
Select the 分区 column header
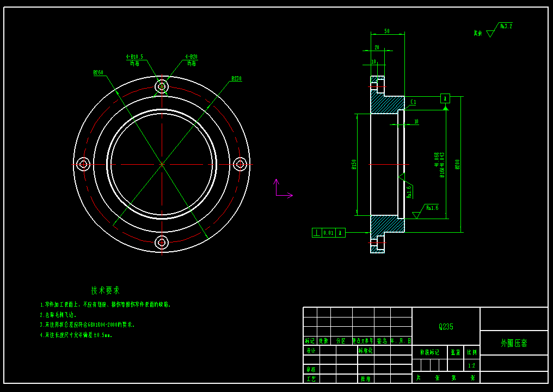click(x=341, y=341)
